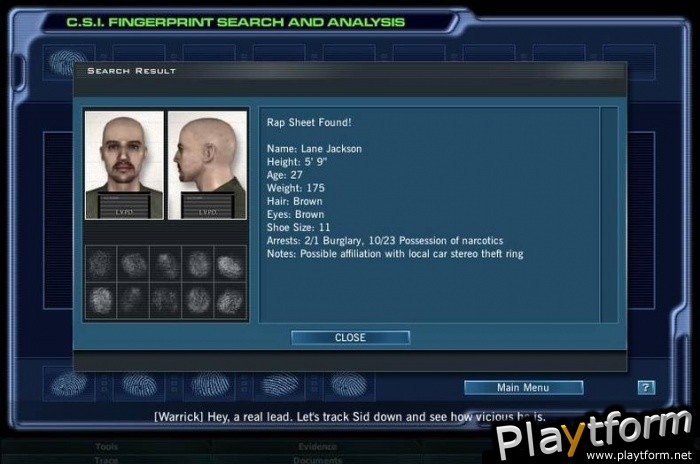This screenshot has height=464, width=700.
Task: Click the "Search Result" title bar text
Action: click(132, 71)
